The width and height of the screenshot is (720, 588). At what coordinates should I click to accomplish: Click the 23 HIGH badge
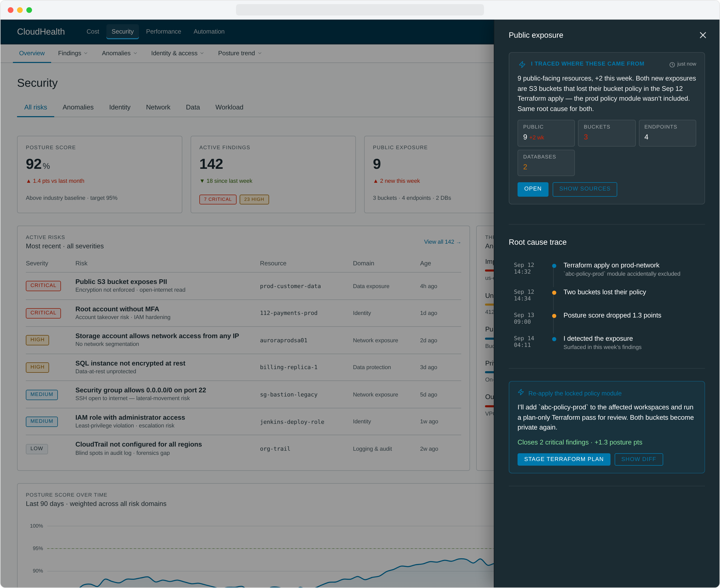pyautogui.click(x=254, y=199)
